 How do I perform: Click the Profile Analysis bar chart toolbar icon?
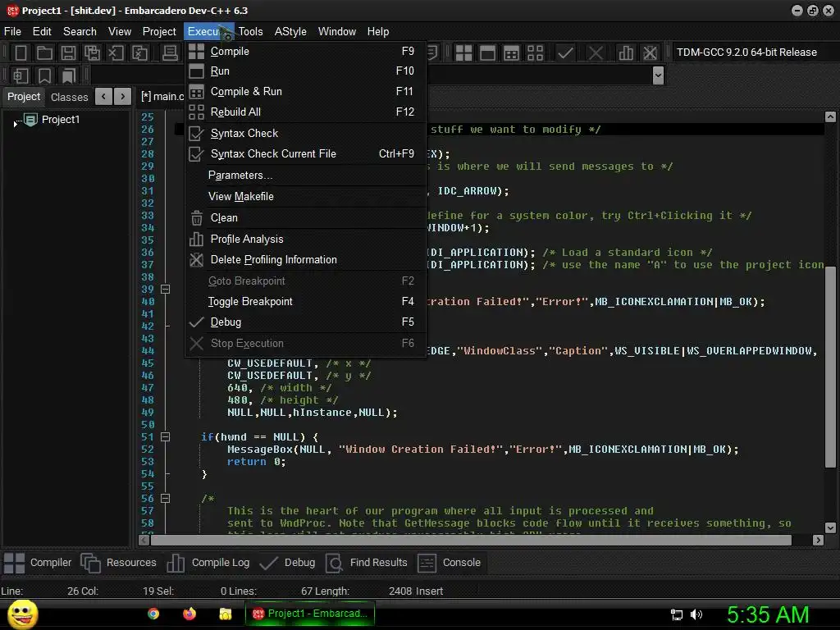point(625,52)
